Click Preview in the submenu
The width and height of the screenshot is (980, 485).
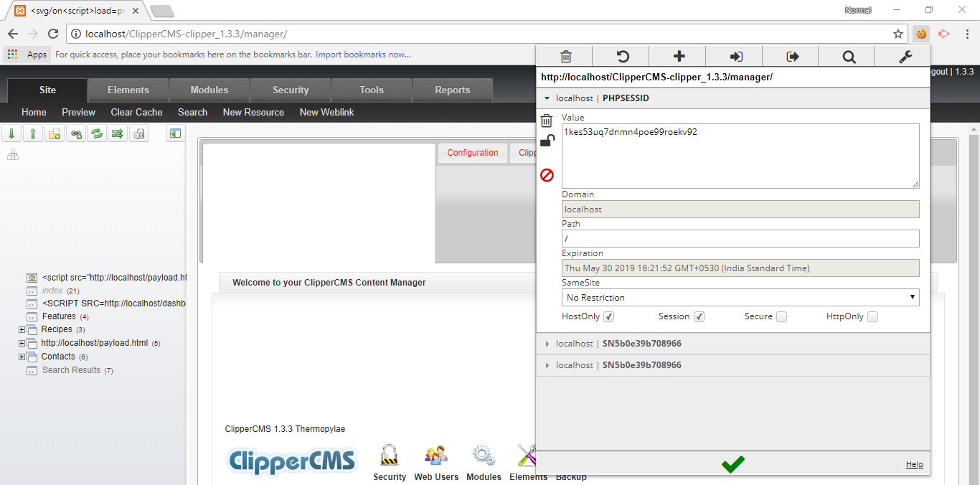pos(78,112)
